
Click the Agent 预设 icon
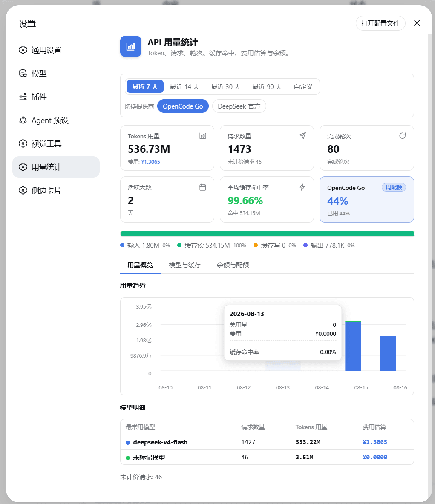23,120
